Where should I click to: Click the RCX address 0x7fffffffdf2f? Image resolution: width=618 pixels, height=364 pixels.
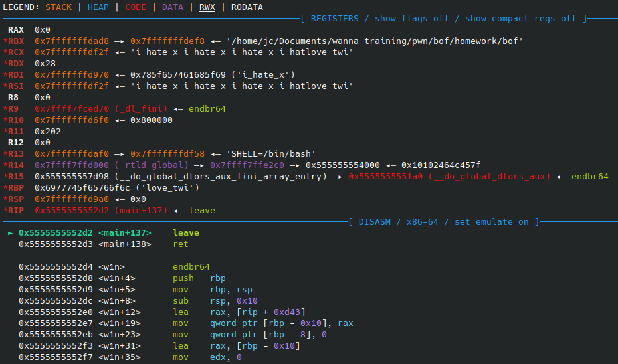coord(72,52)
